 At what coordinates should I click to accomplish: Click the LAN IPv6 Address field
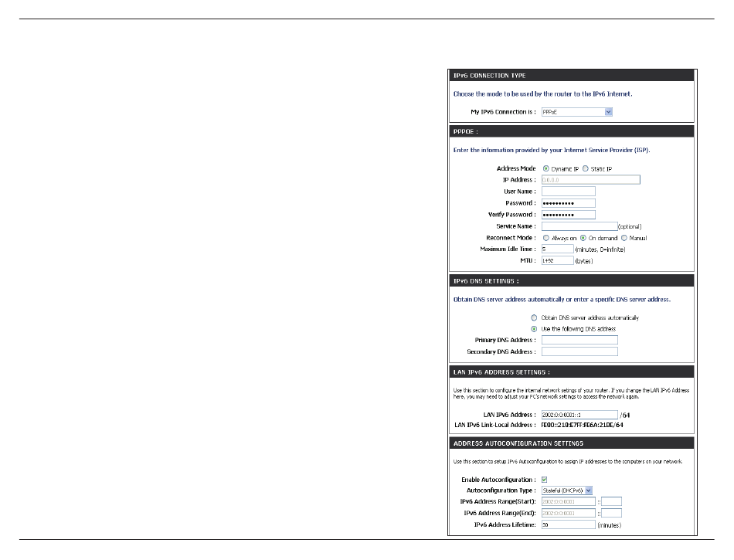(x=579, y=415)
